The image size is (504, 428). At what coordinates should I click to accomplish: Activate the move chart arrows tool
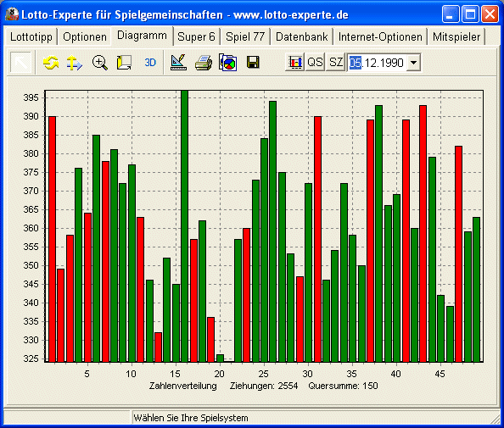pos(75,63)
